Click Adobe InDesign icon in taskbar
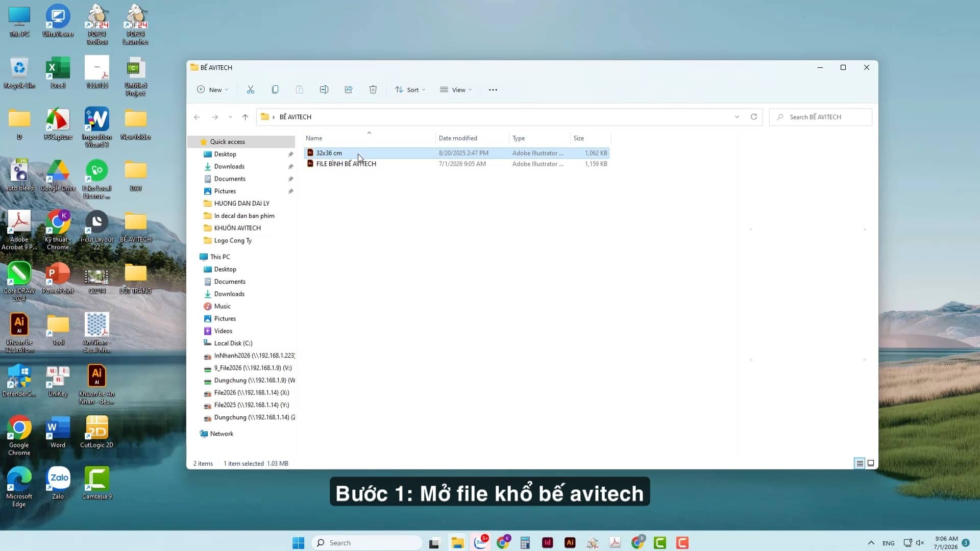The image size is (980, 551). pyautogui.click(x=547, y=542)
